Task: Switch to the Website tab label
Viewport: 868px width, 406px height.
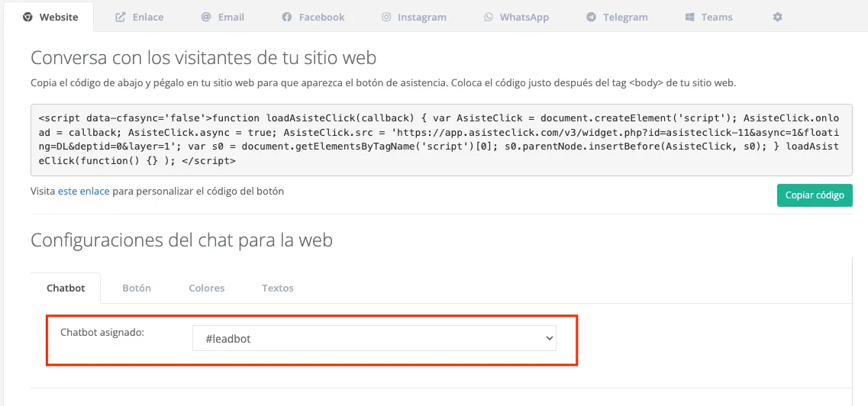Action: (59, 17)
